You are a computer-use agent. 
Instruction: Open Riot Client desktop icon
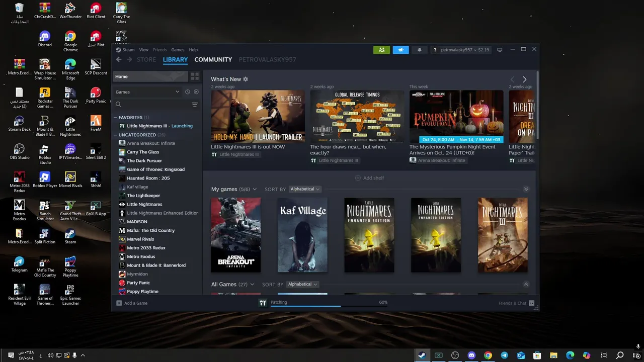(96, 11)
